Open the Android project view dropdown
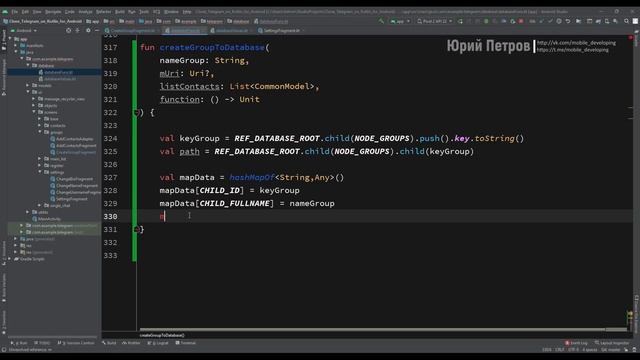This screenshot has height=360, width=640. pyautogui.click(x=24, y=31)
